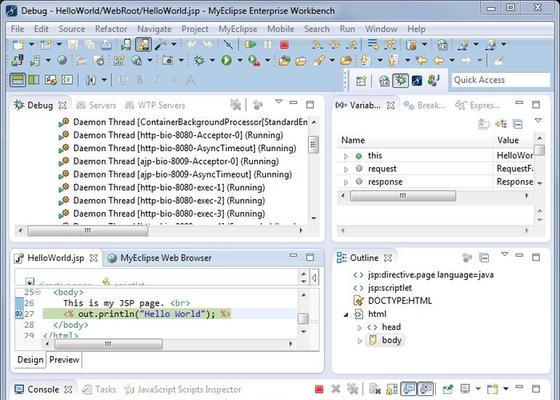This screenshot has height=400, width=560.
Task: Expand the head node in Outline
Action: coord(360,328)
